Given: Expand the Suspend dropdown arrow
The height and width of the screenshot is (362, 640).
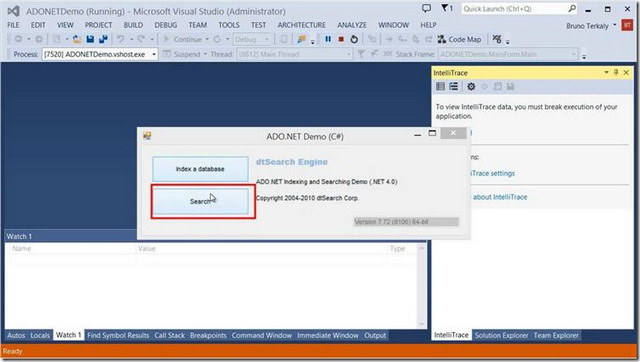Looking at the screenshot, I should tap(205, 54).
